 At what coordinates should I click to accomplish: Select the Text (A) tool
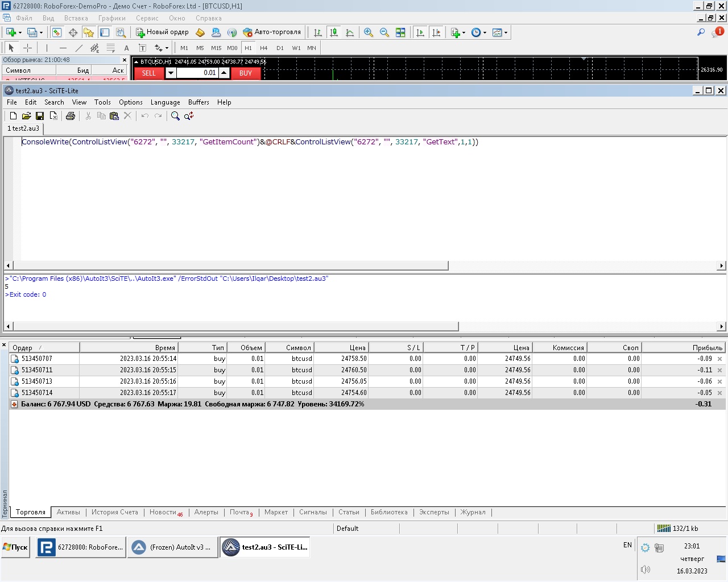click(x=126, y=48)
